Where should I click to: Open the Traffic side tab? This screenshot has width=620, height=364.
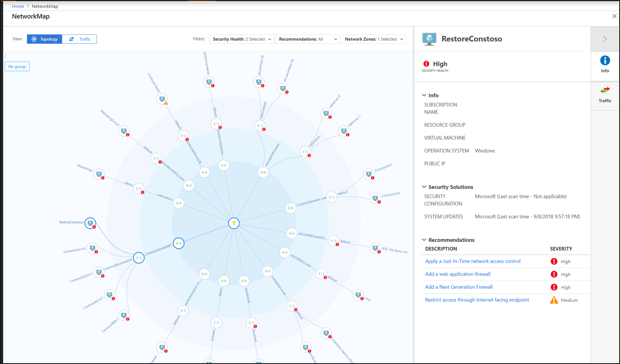[x=605, y=95]
